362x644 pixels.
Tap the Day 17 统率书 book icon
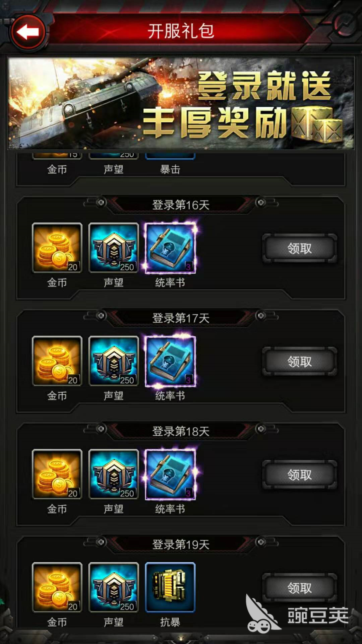pyautogui.click(x=170, y=361)
